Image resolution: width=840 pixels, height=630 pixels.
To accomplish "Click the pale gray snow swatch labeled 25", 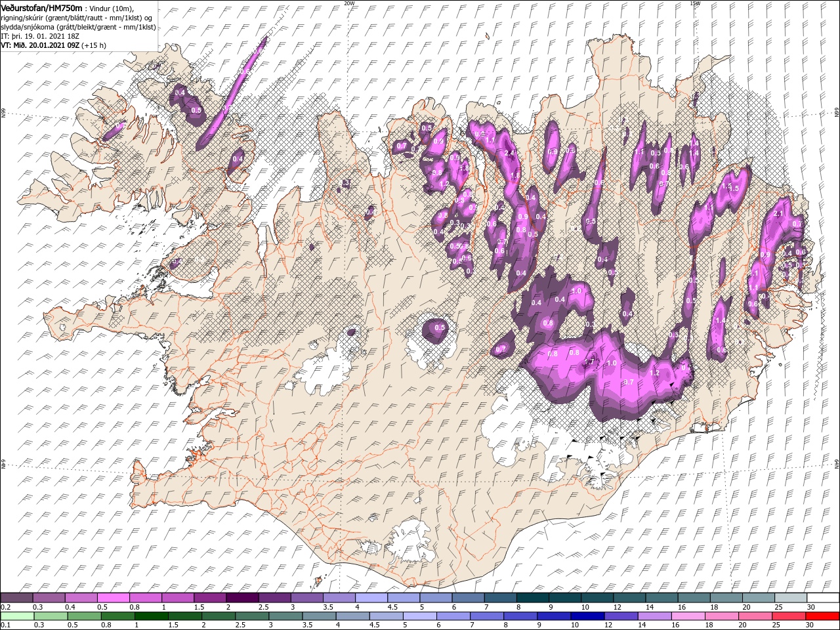I will coord(791,598).
